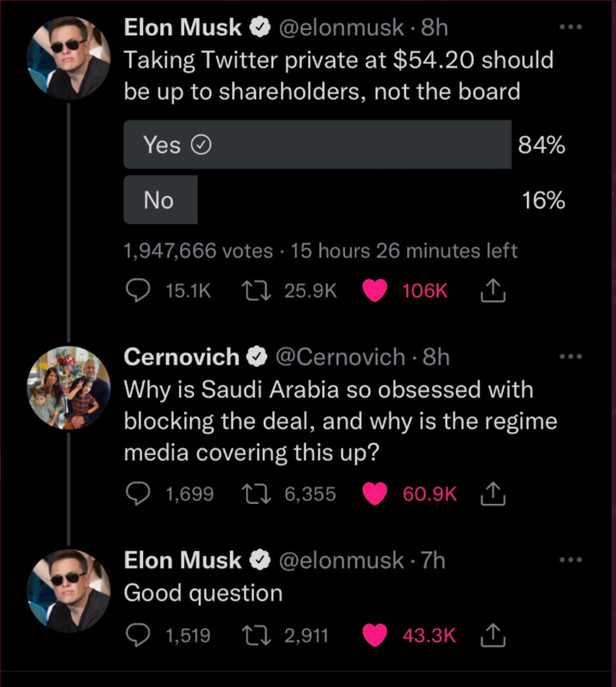Screen dimensions: 616x687
Task: Select the No poll option
Action: pos(160,200)
